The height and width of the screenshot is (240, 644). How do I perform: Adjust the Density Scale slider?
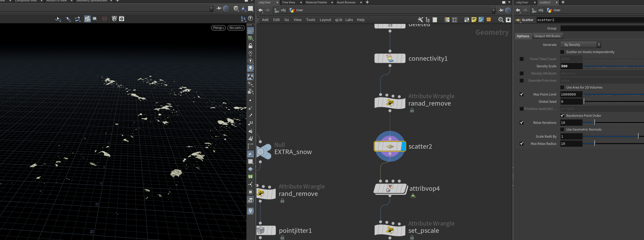coord(614,66)
